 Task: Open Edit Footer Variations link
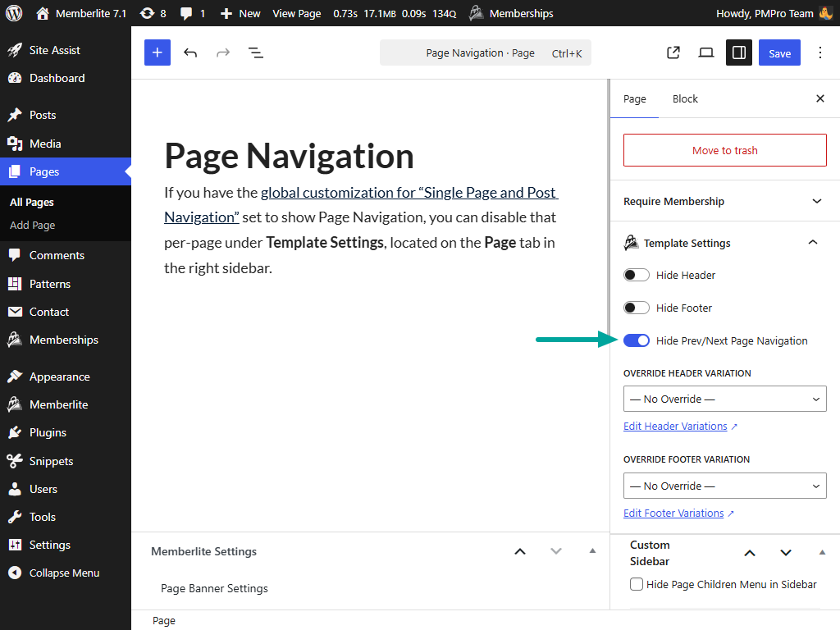pos(678,514)
